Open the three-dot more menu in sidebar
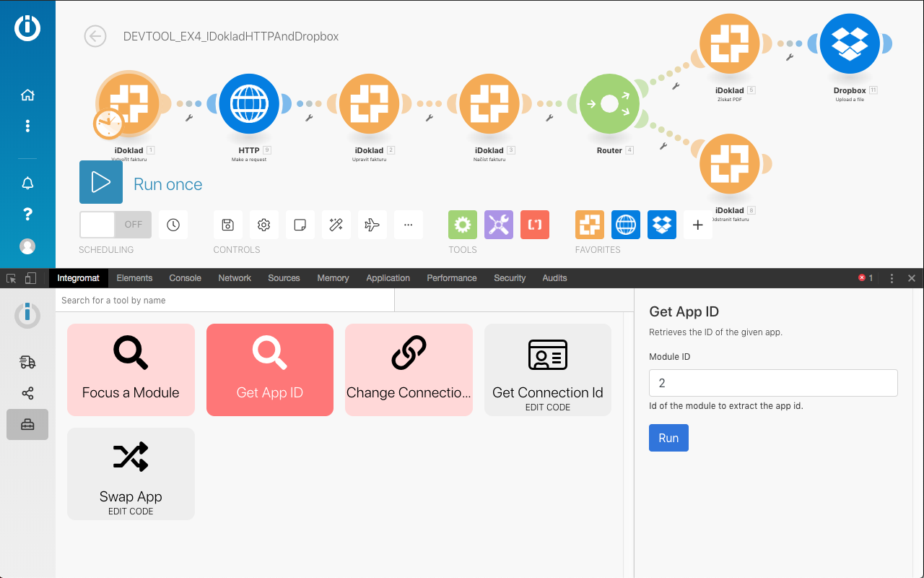Viewport: 924px width, 578px height. coord(27,126)
